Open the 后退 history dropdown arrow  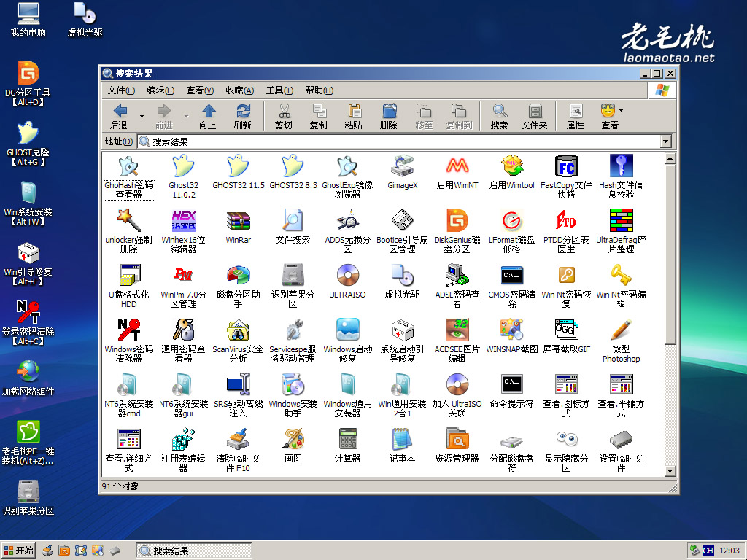pyautogui.click(x=142, y=116)
